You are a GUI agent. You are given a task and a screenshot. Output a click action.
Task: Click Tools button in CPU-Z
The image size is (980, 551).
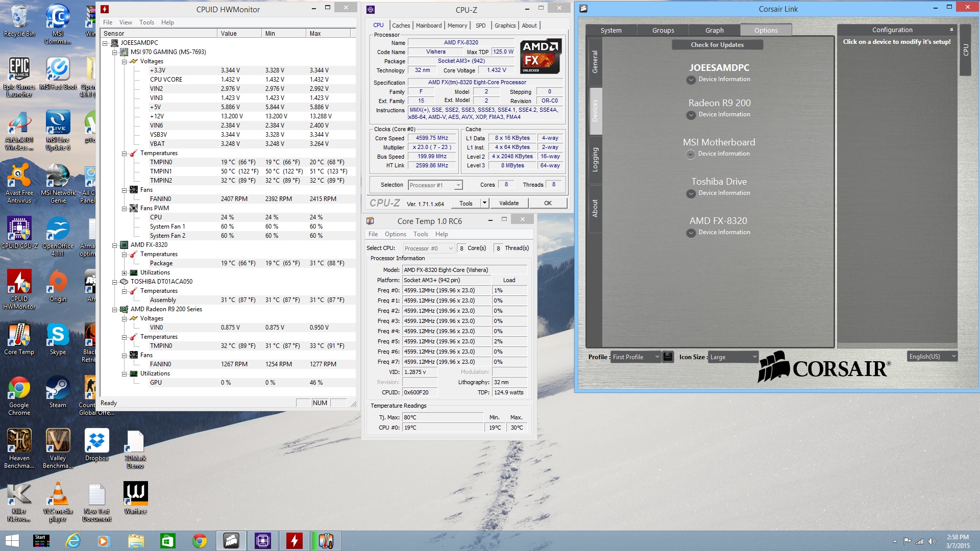pos(466,203)
